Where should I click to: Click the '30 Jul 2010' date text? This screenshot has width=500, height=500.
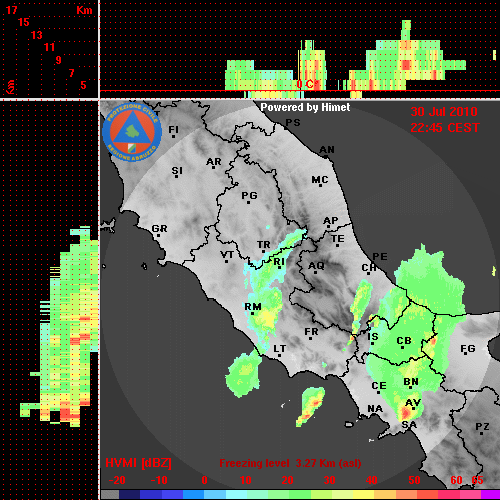point(444,112)
